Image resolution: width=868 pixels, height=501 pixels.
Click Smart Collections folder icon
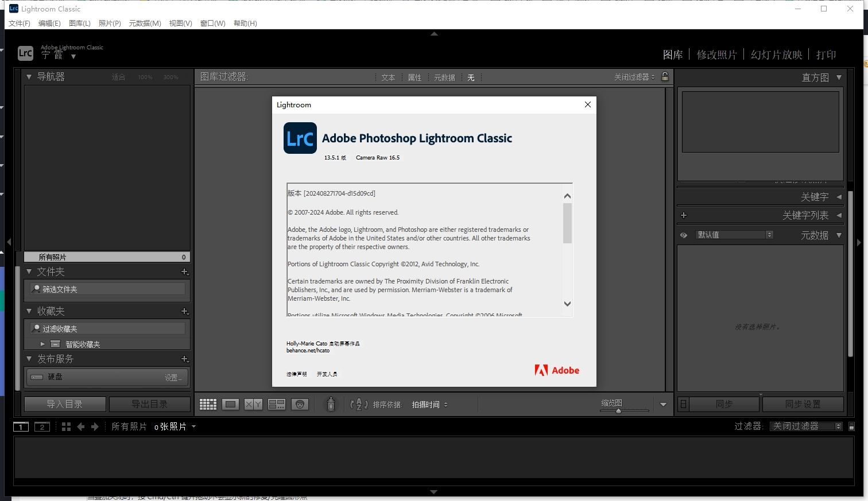click(55, 344)
